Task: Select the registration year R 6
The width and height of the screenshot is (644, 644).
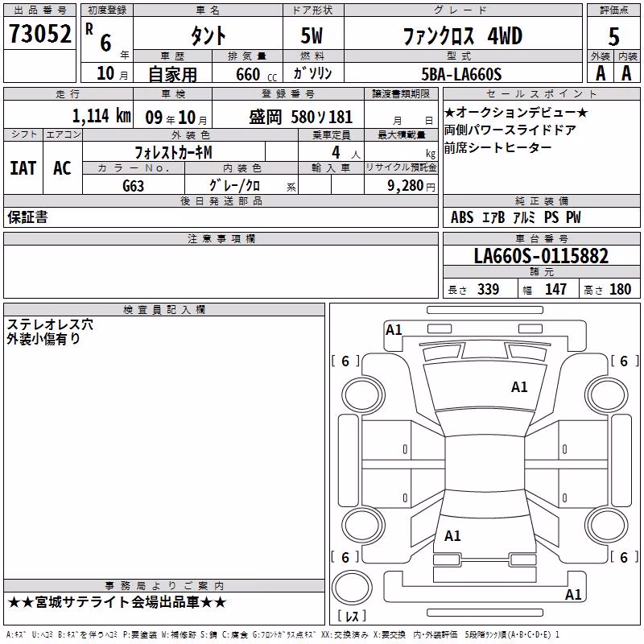Action: pos(100,38)
